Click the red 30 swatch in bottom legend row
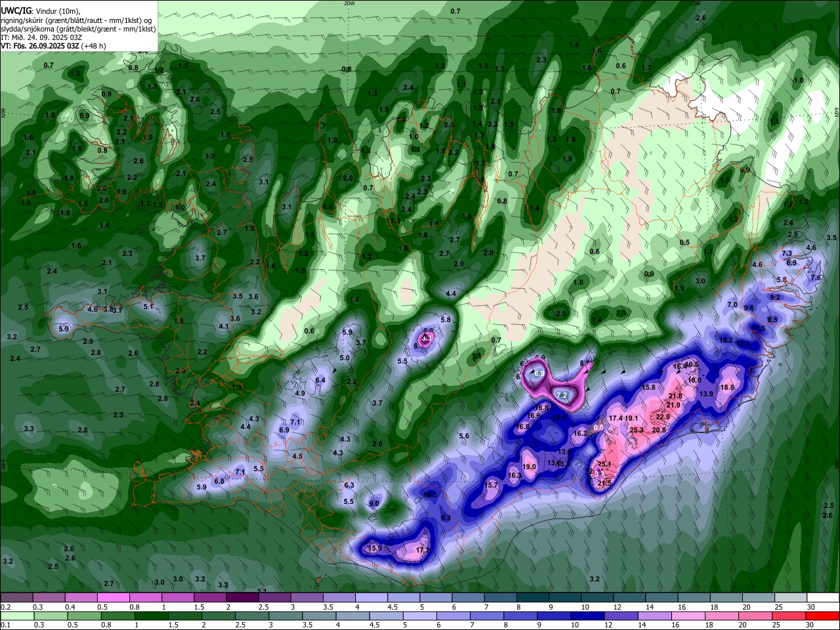The image size is (840, 630). pos(823,616)
